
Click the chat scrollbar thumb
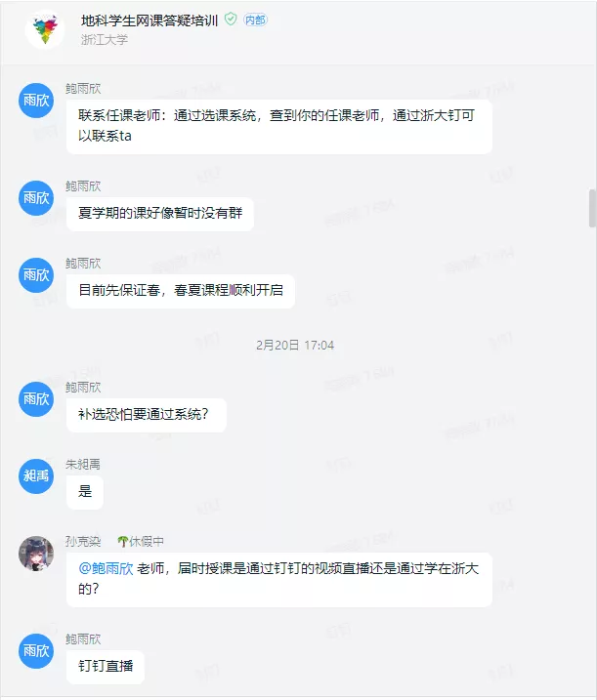tap(592, 208)
